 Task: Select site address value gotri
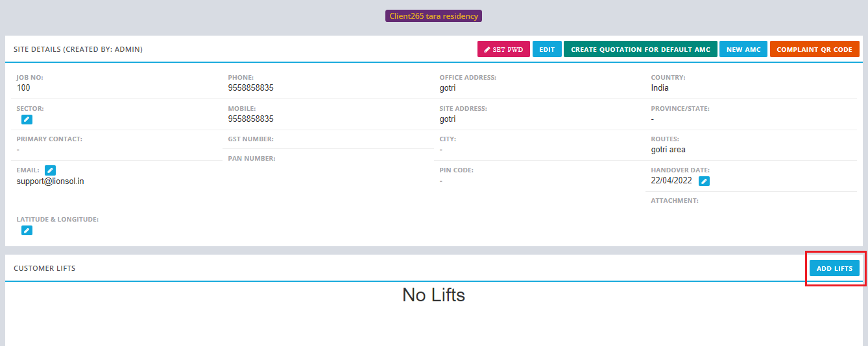point(448,119)
